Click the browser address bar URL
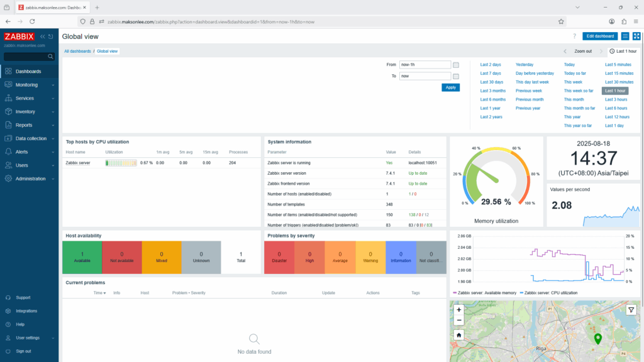 click(211, 22)
